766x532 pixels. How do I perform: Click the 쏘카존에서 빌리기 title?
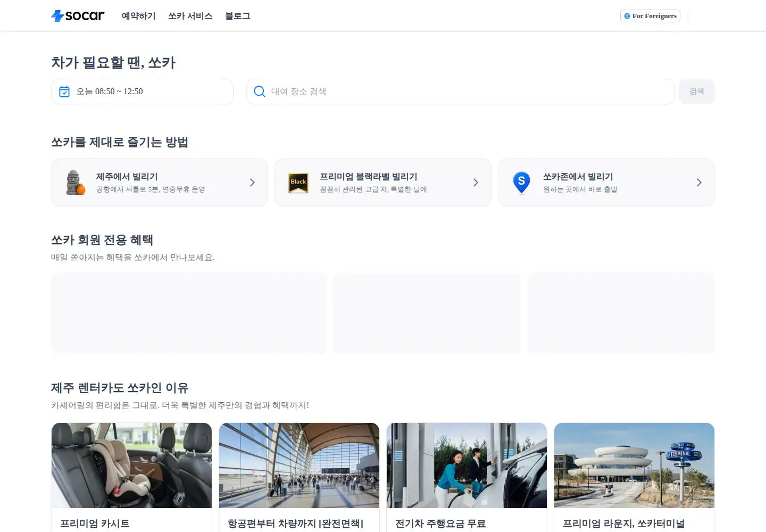coord(578,177)
